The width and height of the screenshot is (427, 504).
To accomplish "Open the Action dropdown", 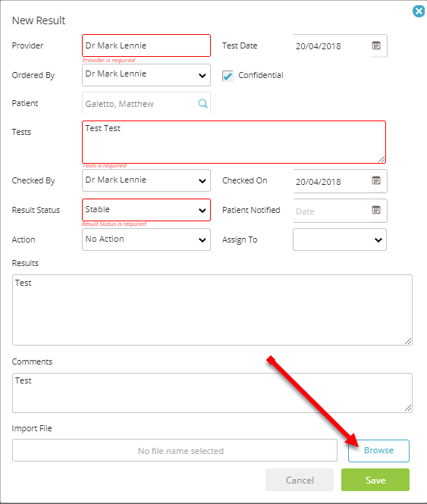I will [x=146, y=239].
